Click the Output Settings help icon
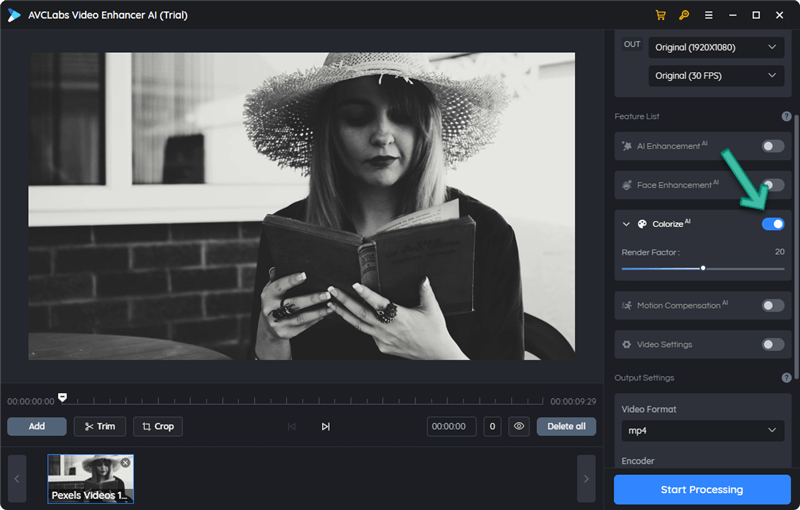800x510 pixels. point(786,377)
